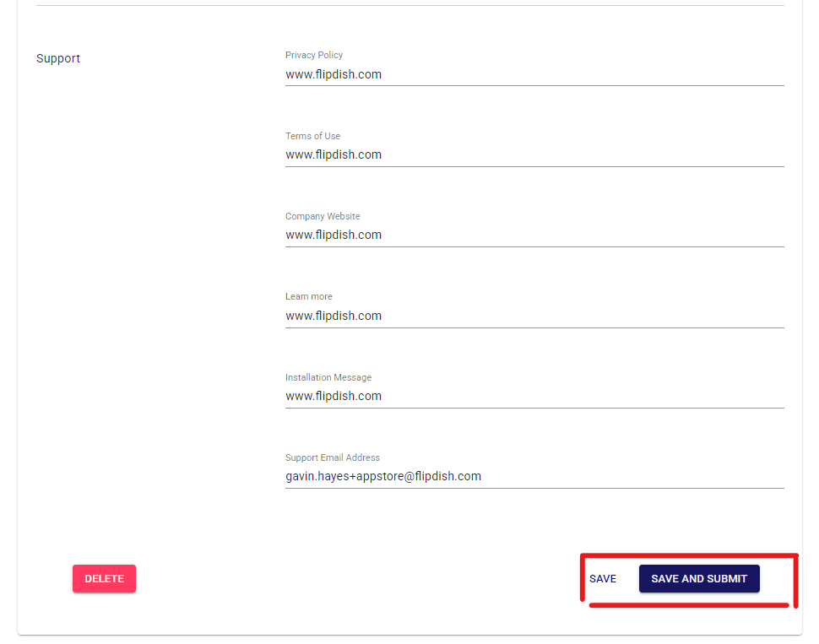Click the Installation Message label

[328, 377]
